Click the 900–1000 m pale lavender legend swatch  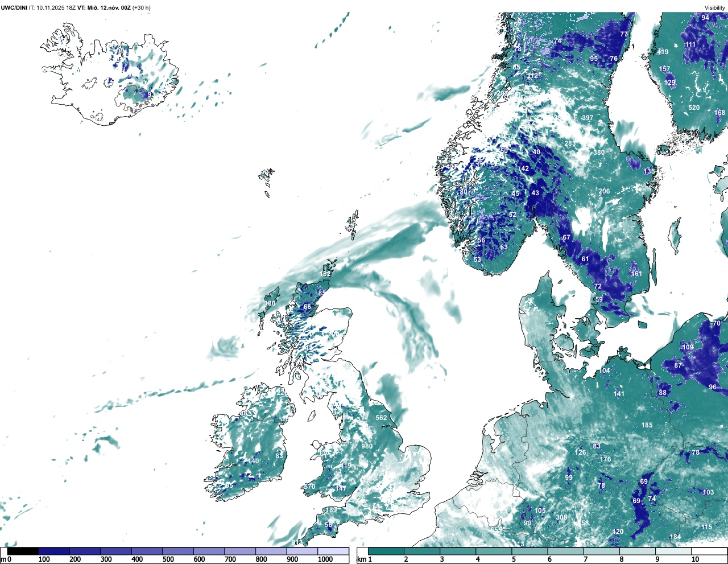tap(302, 551)
